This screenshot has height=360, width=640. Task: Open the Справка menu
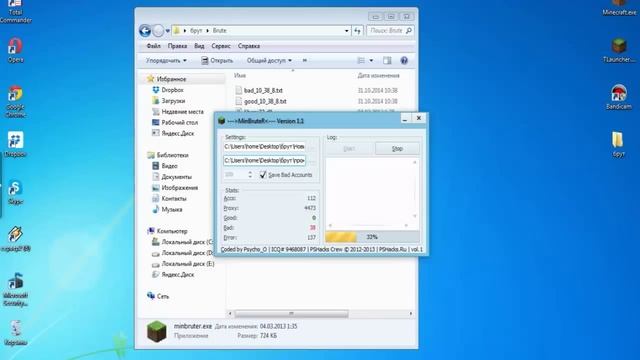(249, 46)
